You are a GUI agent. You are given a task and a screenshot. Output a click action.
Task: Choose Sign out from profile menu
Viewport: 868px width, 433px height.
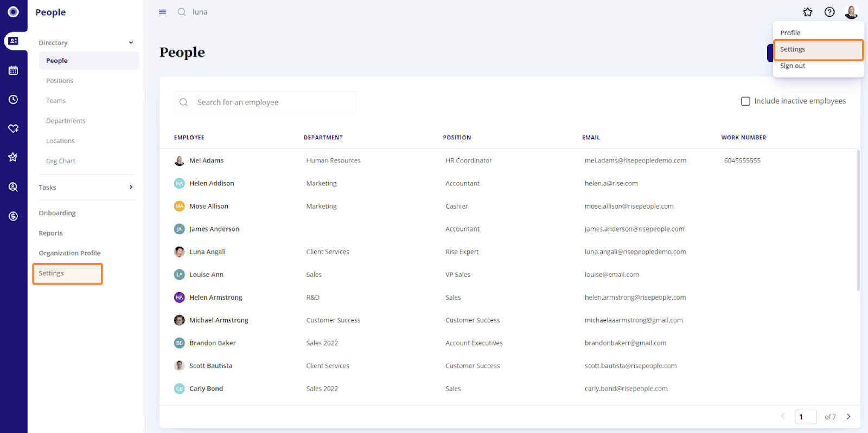click(793, 66)
